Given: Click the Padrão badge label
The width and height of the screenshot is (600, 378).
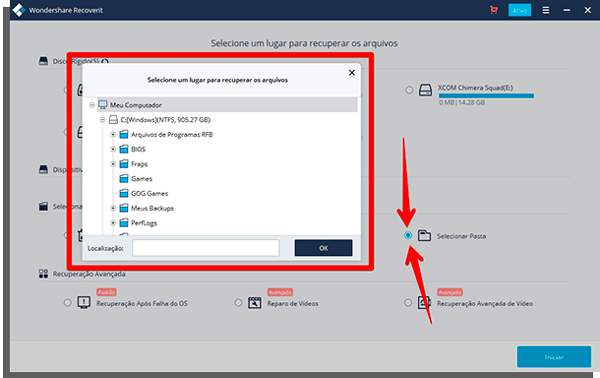Looking at the screenshot, I should [106, 292].
